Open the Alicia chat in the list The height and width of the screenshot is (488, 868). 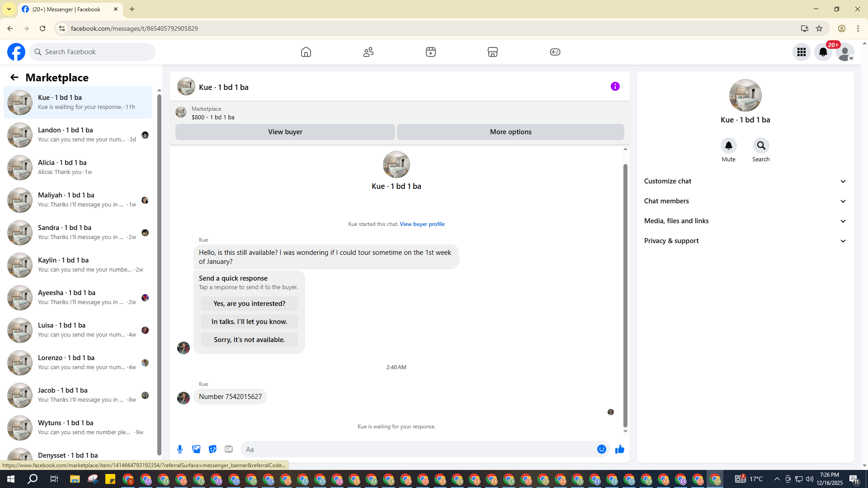coord(78,168)
